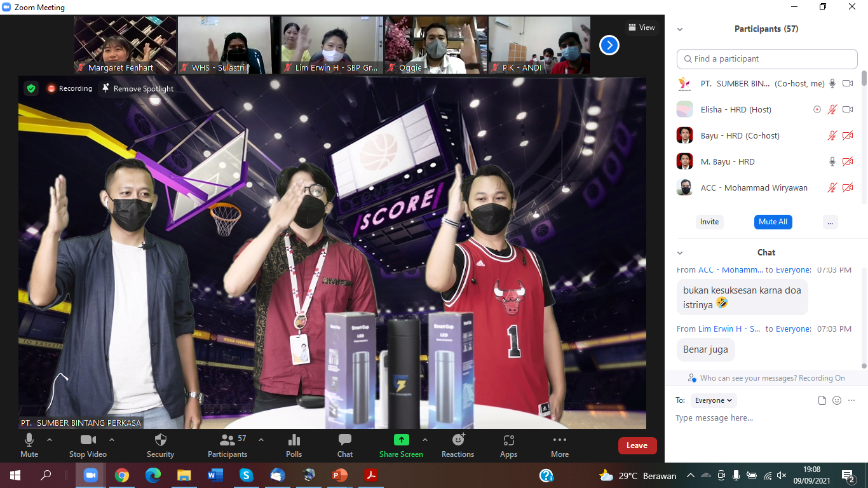The height and width of the screenshot is (488, 868).
Task: Select the Lim Erwin H video thumbnail
Action: click(x=332, y=45)
